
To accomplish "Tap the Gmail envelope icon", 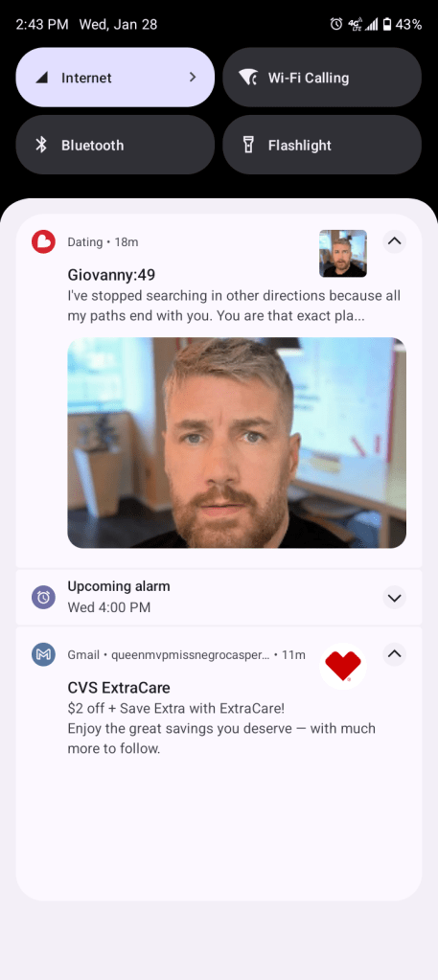I will [x=44, y=654].
